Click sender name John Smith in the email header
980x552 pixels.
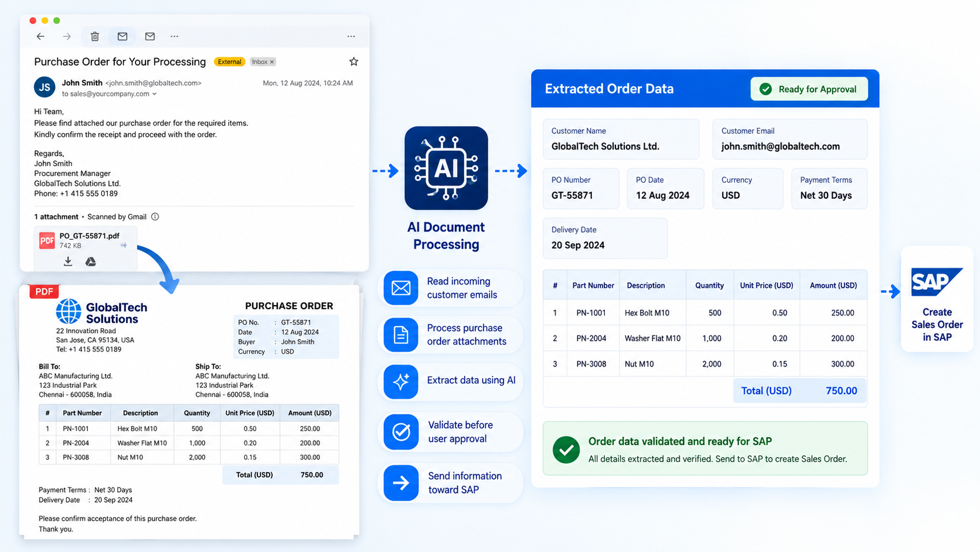pos(82,83)
